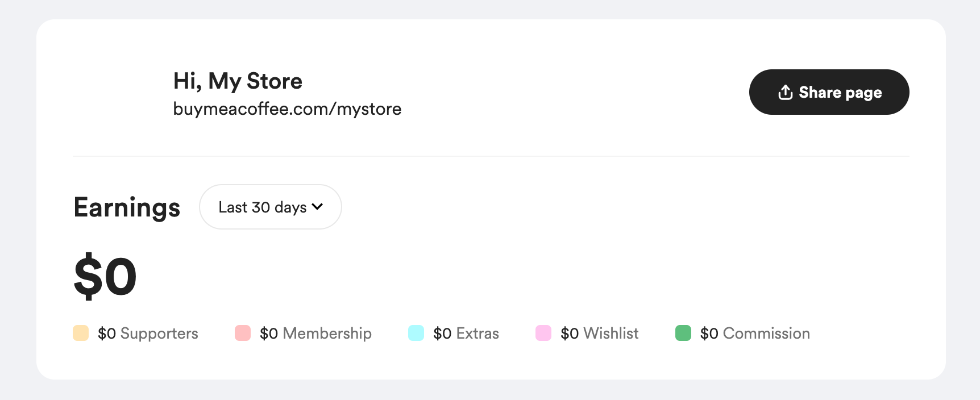980x400 pixels.
Task: Select the $0 Extras earnings label
Action: point(466,334)
